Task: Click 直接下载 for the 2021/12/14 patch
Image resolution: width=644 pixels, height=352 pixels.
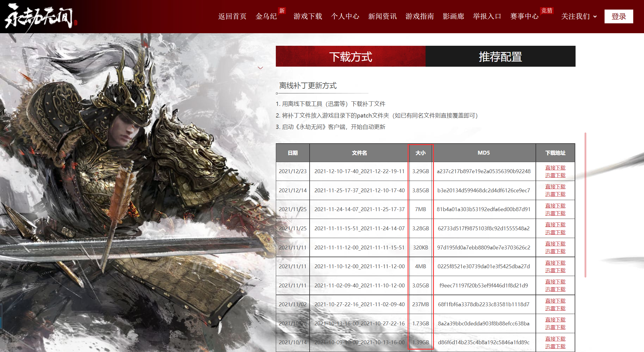Action: (555, 187)
